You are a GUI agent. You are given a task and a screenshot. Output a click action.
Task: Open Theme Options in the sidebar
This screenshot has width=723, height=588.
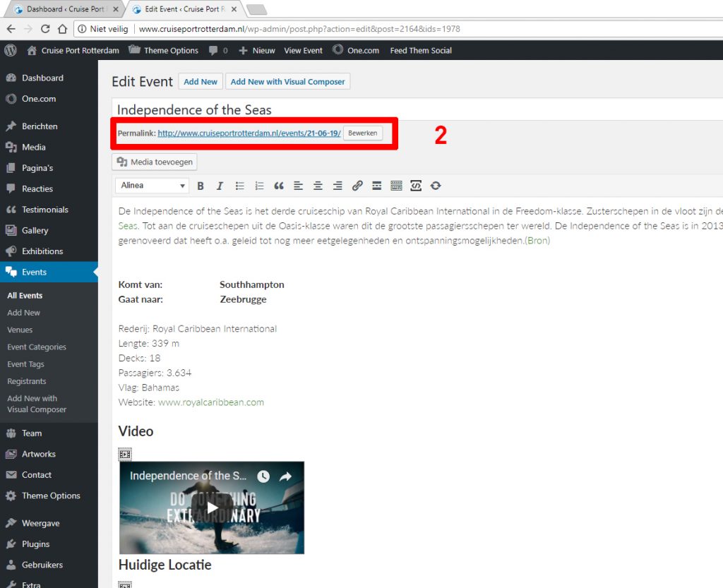tap(49, 496)
